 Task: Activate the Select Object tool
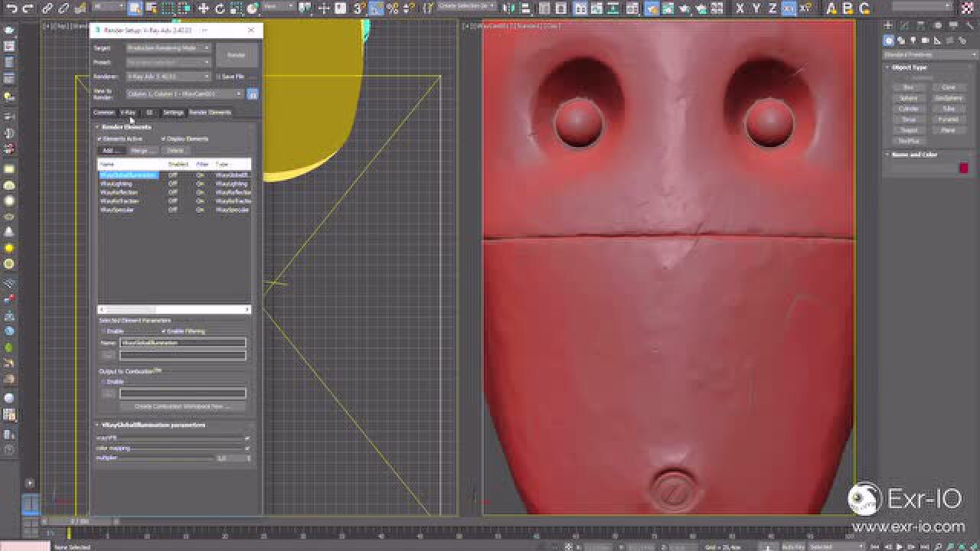[135, 8]
